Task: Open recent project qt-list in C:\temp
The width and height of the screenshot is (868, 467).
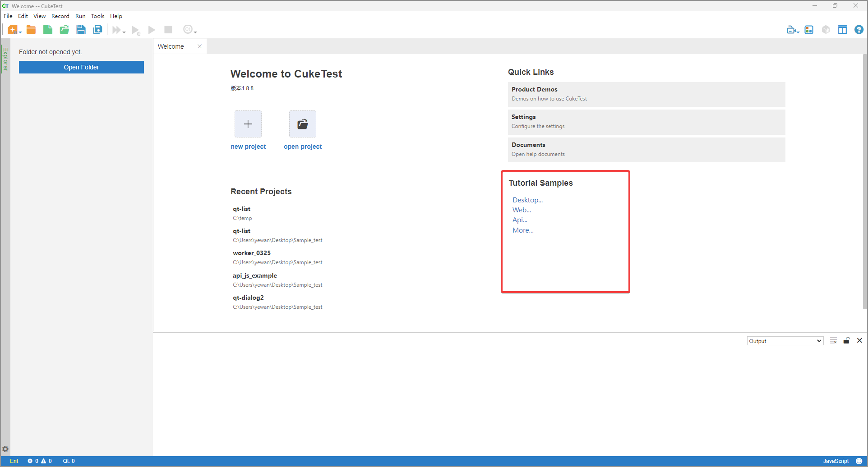Action: point(242,213)
